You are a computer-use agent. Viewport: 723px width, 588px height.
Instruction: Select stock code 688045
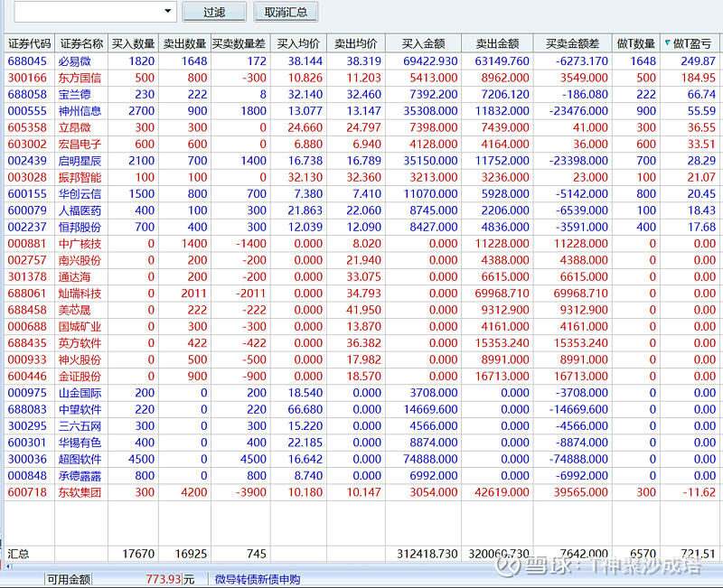pyautogui.click(x=27, y=61)
